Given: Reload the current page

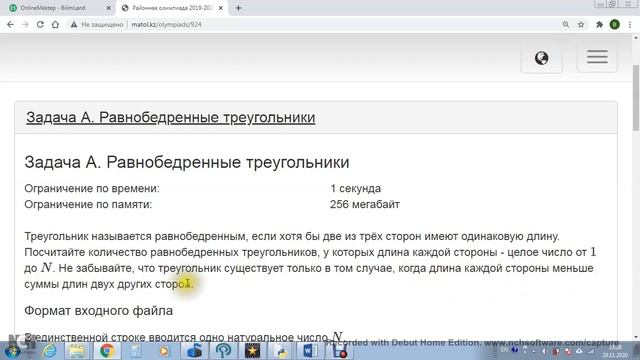Looking at the screenshot, I should pos(40,24).
